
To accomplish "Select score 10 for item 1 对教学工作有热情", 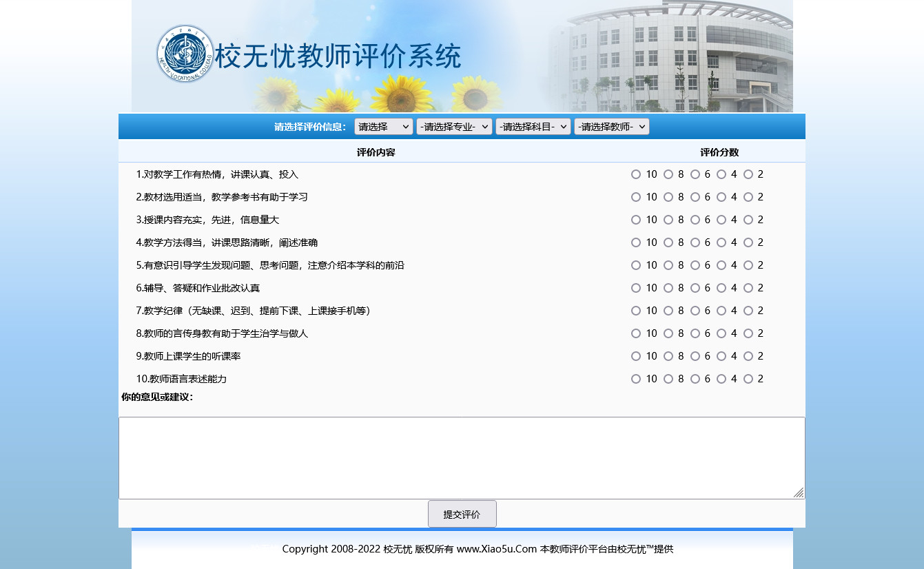I will click(x=636, y=174).
